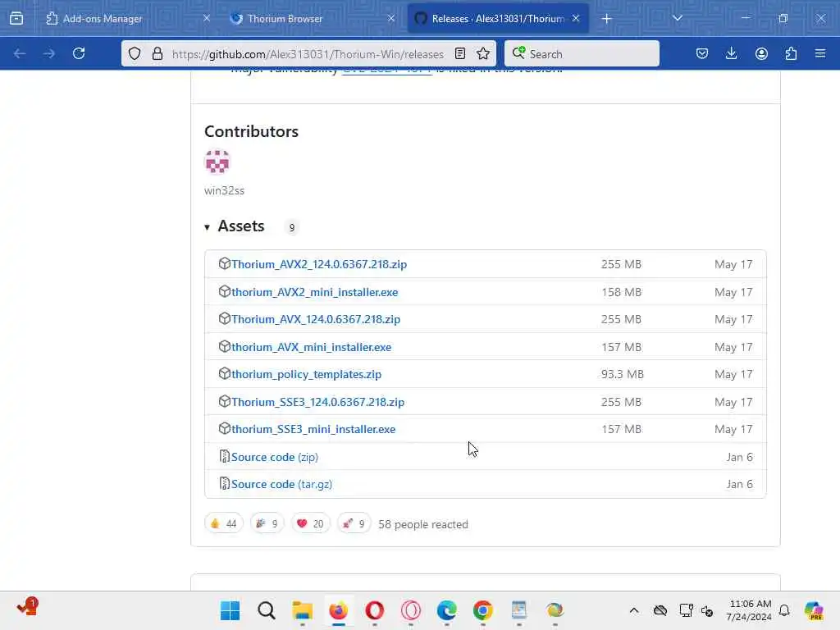Launch Opera from the taskbar
The image size is (840, 630).
click(374, 610)
